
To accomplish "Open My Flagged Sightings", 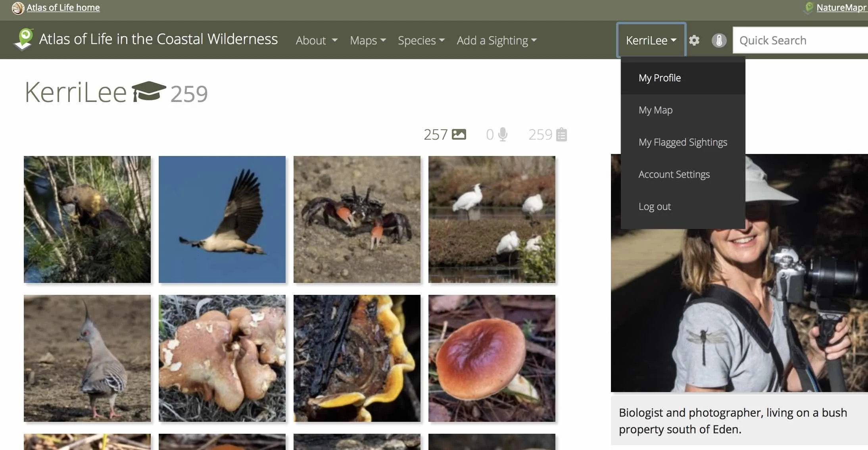I will [683, 142].
